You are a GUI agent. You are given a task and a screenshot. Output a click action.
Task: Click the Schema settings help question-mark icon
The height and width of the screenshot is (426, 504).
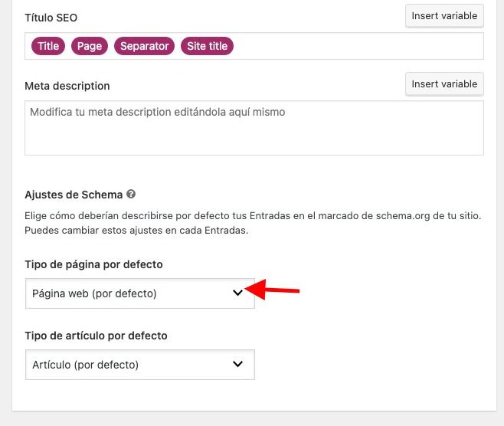(x=131, y=194)
